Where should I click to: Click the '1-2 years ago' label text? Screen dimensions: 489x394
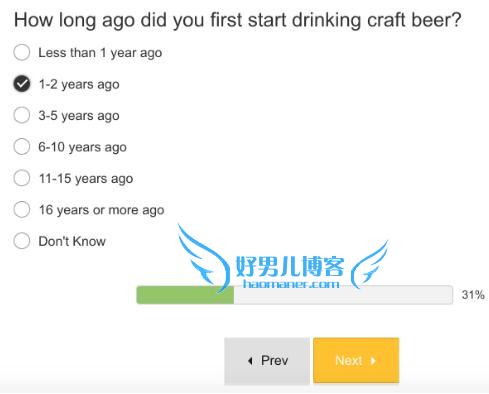click(x=79, y=84)
